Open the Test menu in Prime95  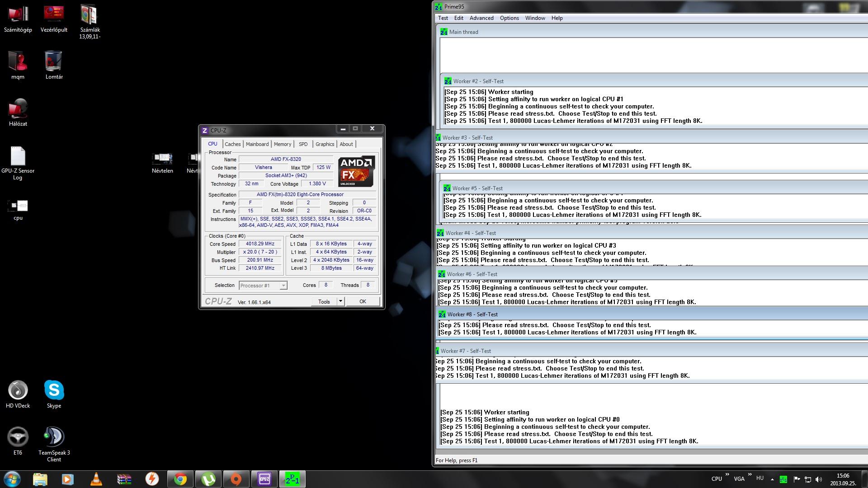coord(443,18)
